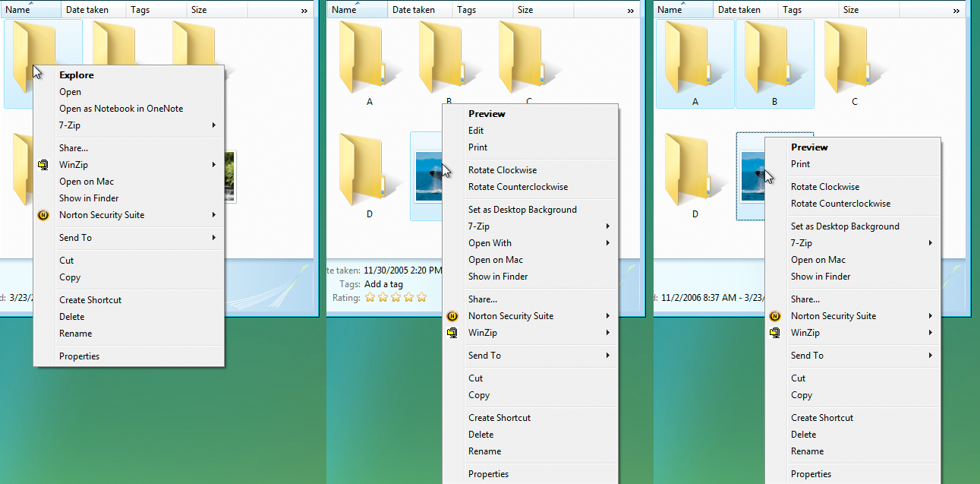Click the WinZip icon in the rightmost context menu

(x=775, y=332)
